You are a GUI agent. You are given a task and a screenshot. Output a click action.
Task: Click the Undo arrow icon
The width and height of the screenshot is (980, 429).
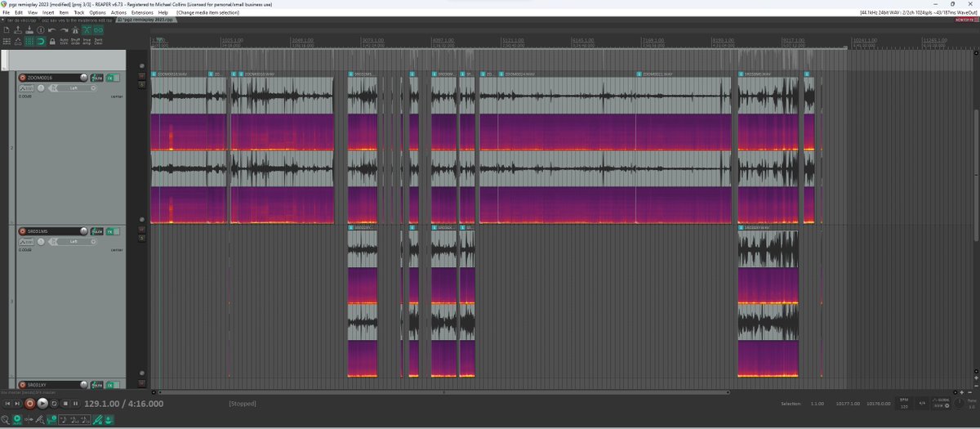point(51,30)
